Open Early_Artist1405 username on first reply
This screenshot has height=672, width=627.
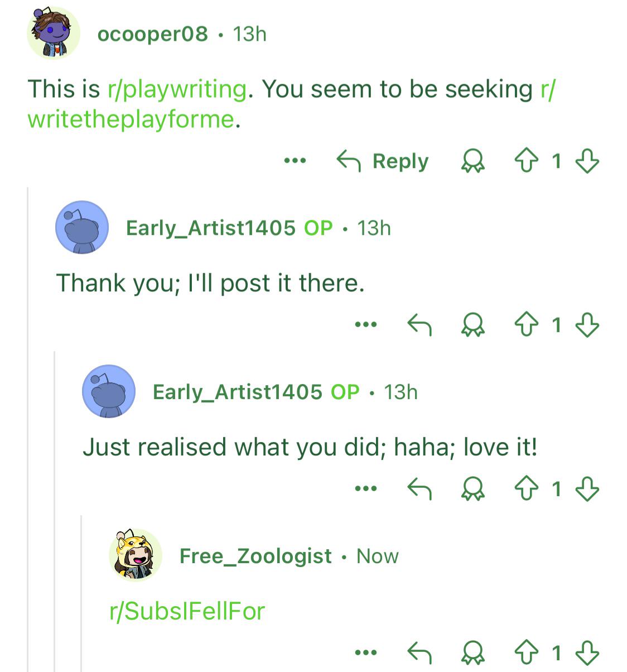[x=211, y=228]
